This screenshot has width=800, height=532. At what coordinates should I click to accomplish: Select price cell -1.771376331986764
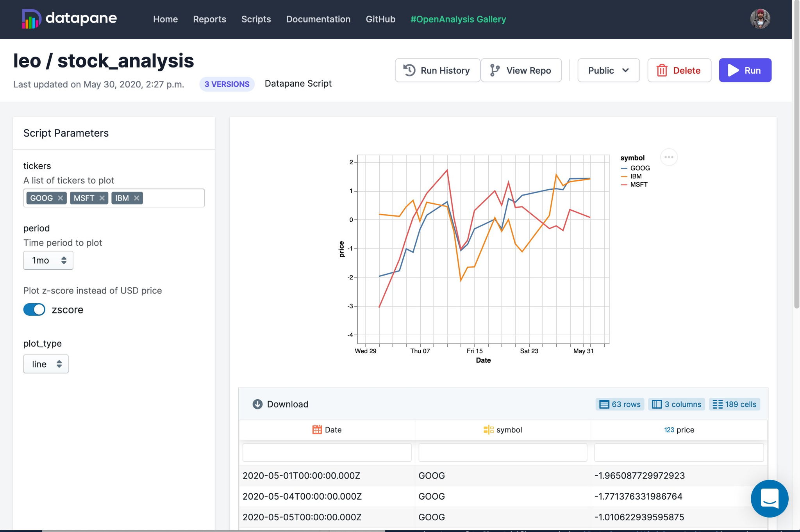coord(679,496)
